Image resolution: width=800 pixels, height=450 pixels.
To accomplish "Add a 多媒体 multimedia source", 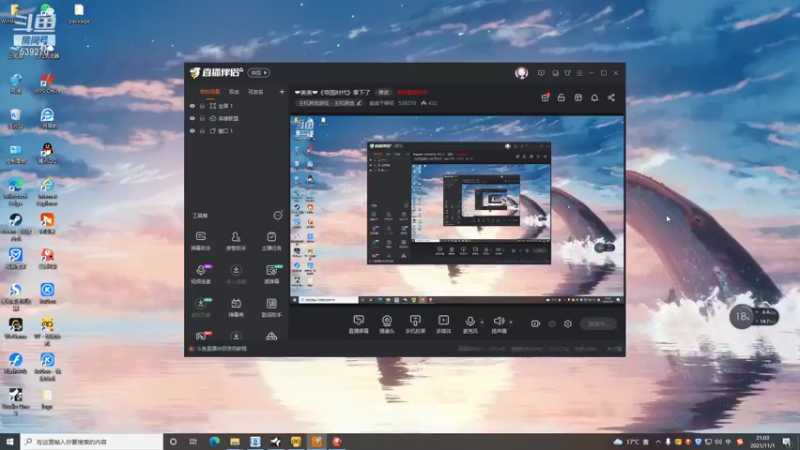I will coord(443,324).
